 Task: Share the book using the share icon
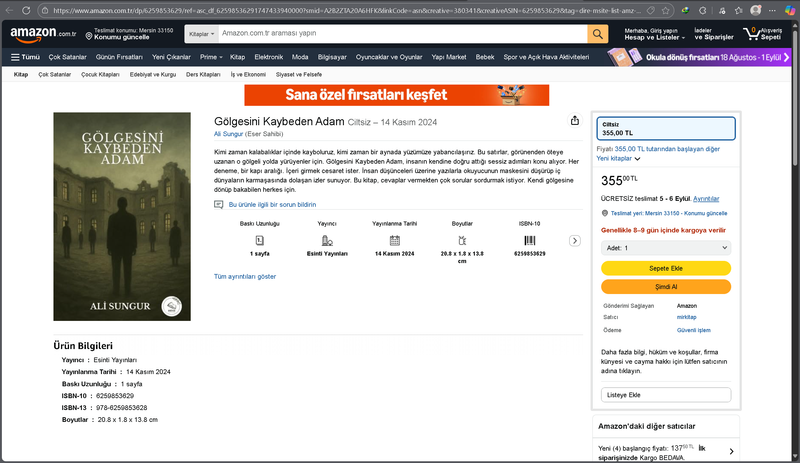[x=574, y=120]
